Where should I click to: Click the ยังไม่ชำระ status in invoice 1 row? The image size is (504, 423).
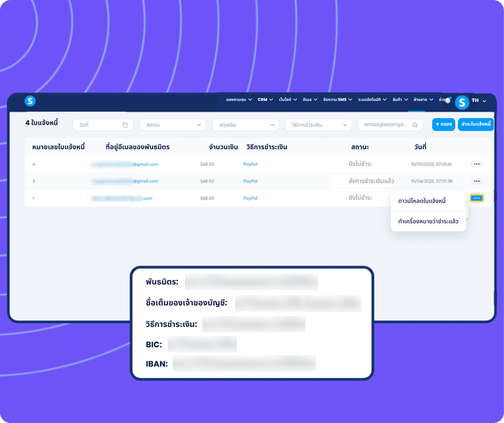[x=360, y=198]
